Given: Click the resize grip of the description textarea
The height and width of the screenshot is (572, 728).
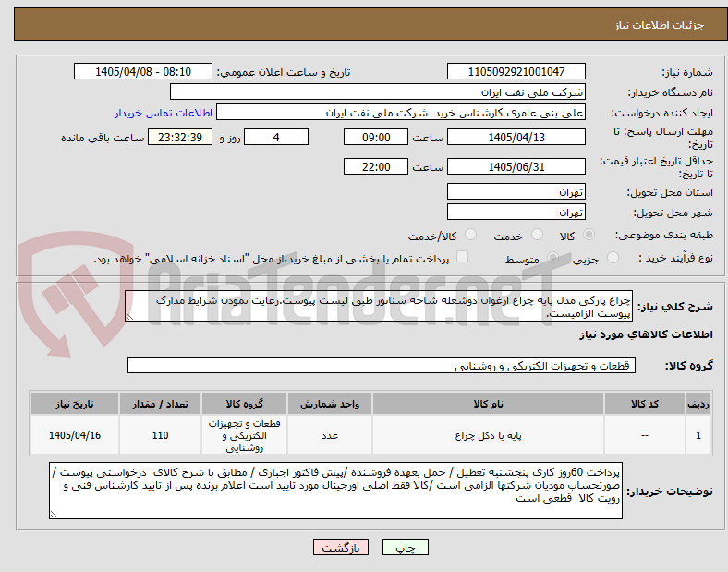Looking at the screenshot, I should coord(129,317).
